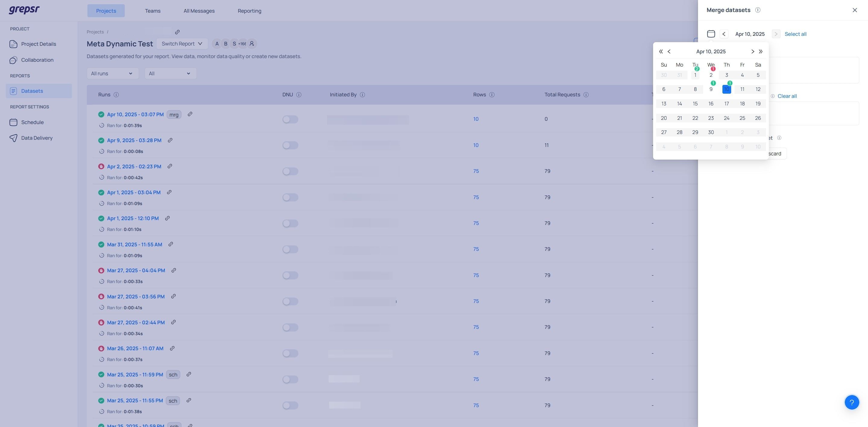Select April 17 in the calendar
The width and height of the screenshot is (868, 427).
726,104
